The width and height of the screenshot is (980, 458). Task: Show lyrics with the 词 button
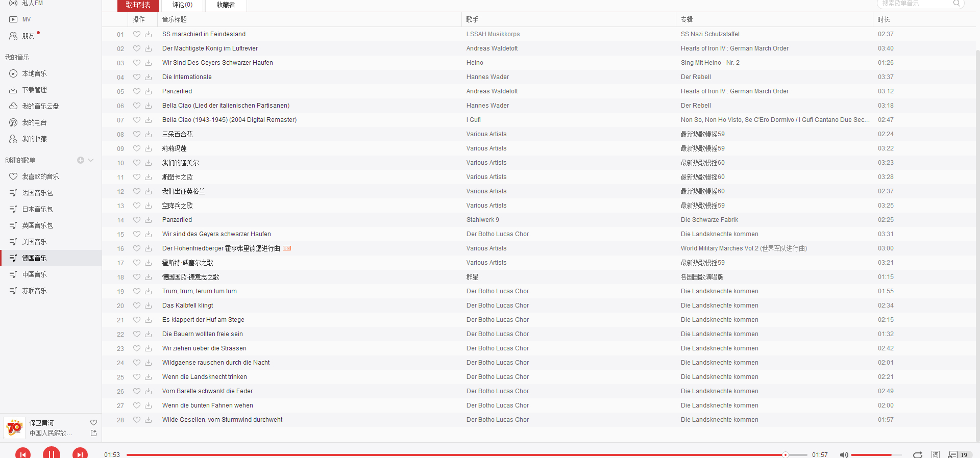click(x=936, y=454)
